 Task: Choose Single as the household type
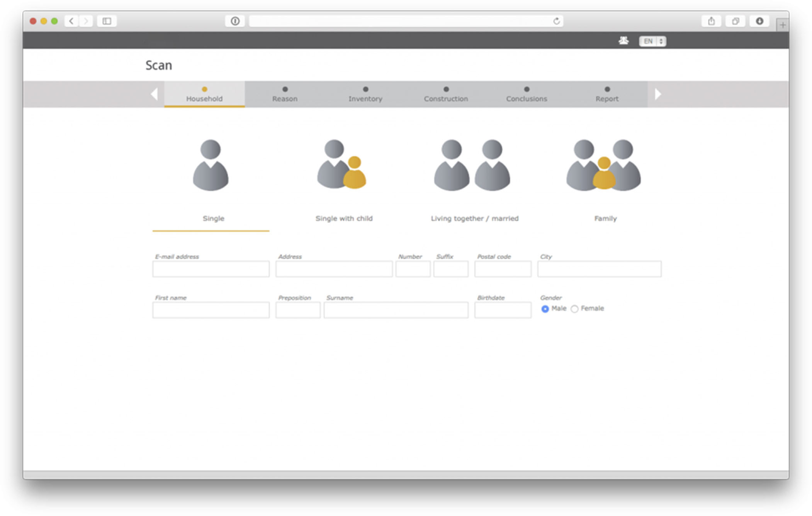(x=213, y=218)
